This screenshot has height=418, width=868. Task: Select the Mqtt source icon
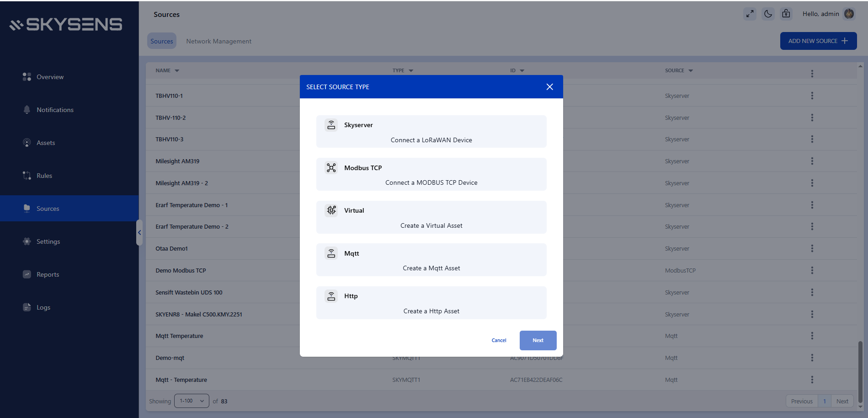click(331, 253)
